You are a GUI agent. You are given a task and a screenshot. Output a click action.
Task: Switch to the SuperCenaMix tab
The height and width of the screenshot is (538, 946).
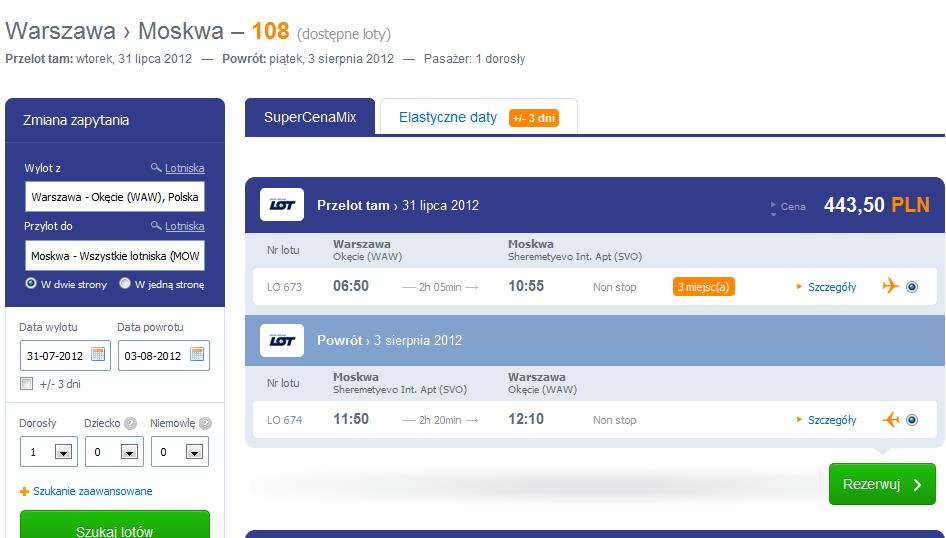pos(310,117)
